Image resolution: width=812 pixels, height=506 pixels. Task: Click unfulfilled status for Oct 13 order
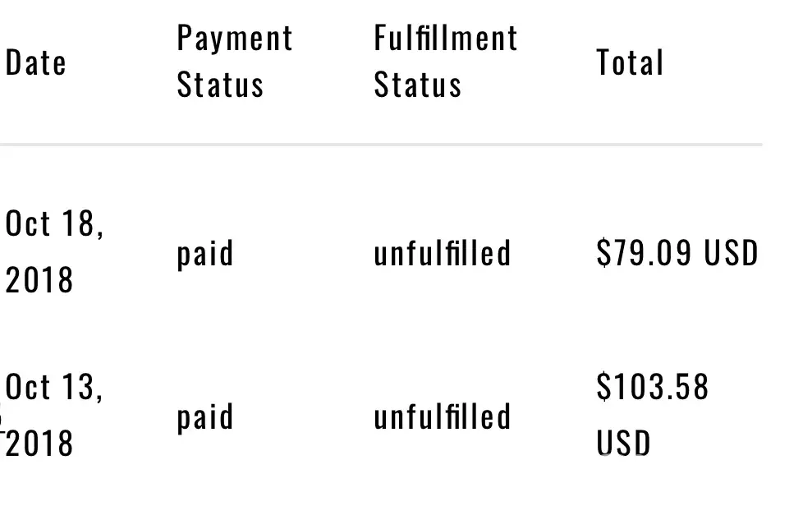click(443, 417)
